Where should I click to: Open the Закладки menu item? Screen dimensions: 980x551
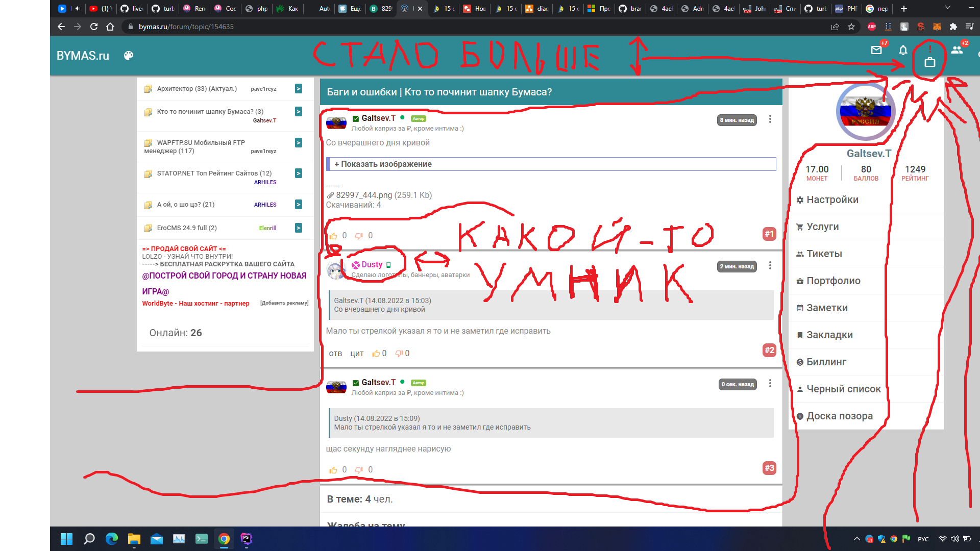click(829, 335)
